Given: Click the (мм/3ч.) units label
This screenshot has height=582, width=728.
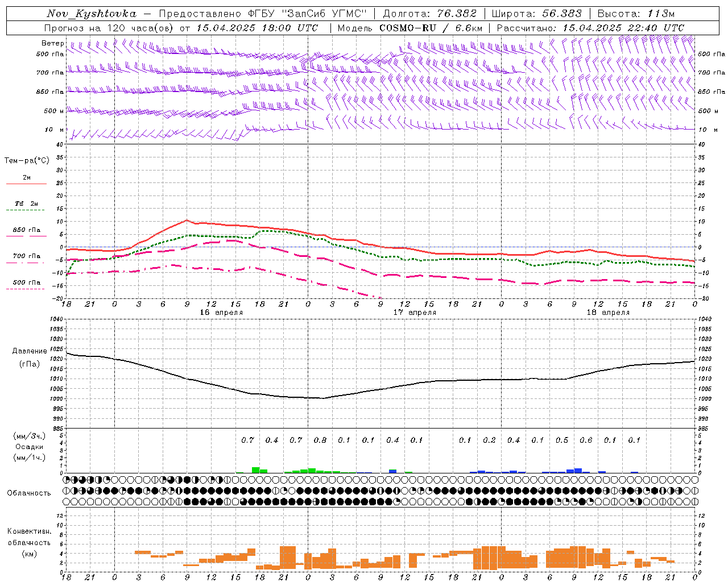Looking at the screenshot, I should [x=30, y=436].
